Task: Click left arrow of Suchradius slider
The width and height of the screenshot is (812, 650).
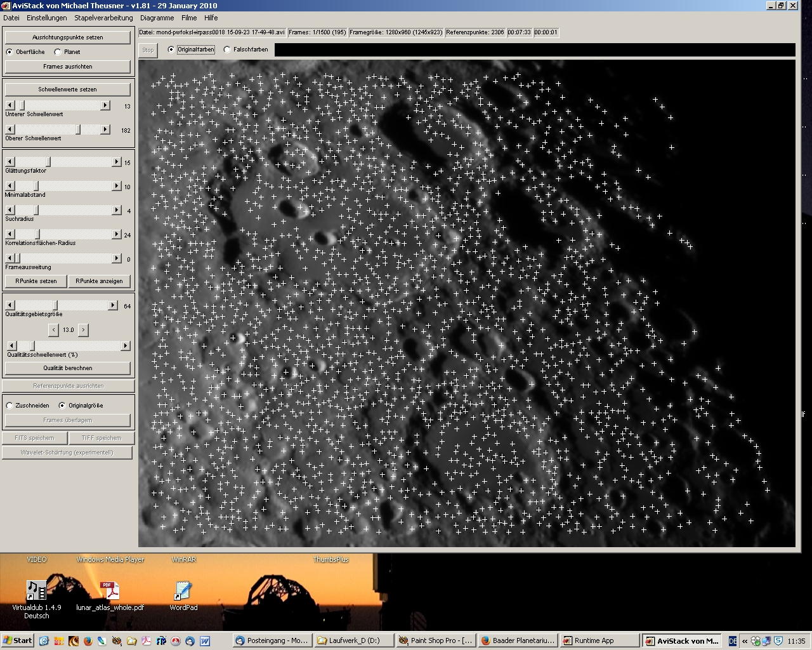Action: pos(10,210)
